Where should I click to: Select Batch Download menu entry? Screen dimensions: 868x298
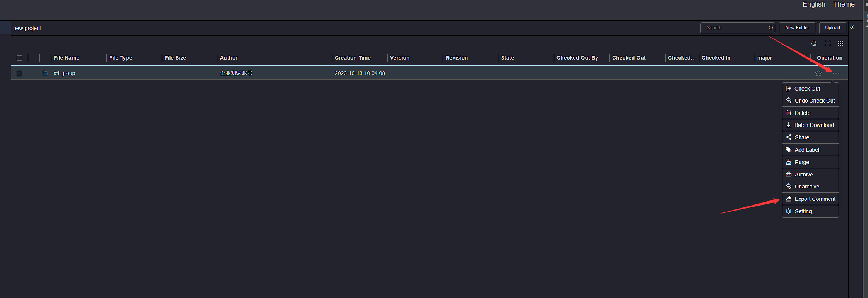pyautogui.click(x=810, y=125)
